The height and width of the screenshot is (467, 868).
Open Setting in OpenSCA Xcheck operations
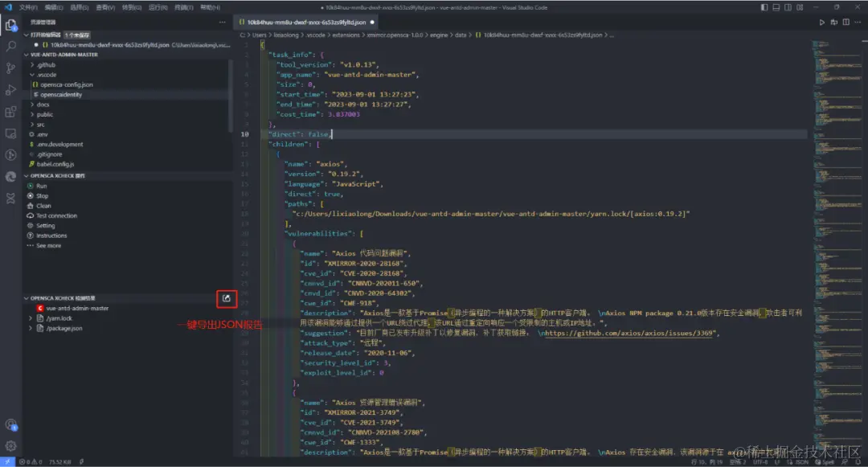[45, 226]
